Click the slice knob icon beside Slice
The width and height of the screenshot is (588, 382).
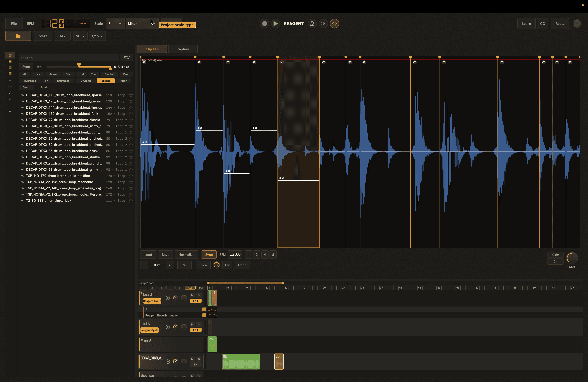tap(216, 265)
